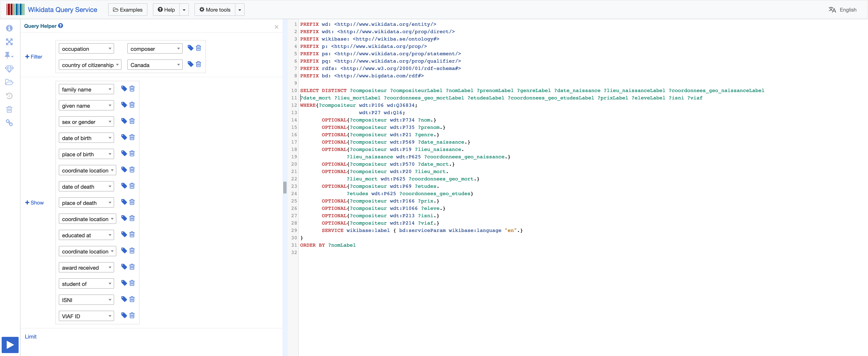Click tag icon next to ISNI

pos(124,299)
